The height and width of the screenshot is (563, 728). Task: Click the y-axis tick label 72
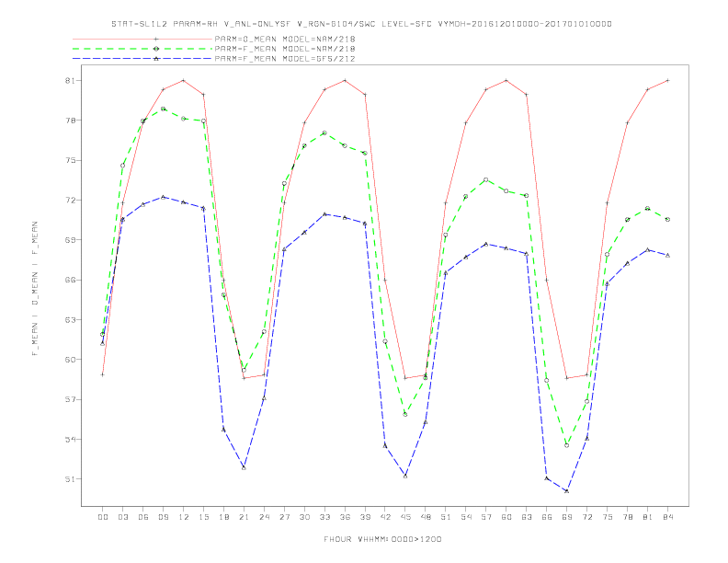70,201
